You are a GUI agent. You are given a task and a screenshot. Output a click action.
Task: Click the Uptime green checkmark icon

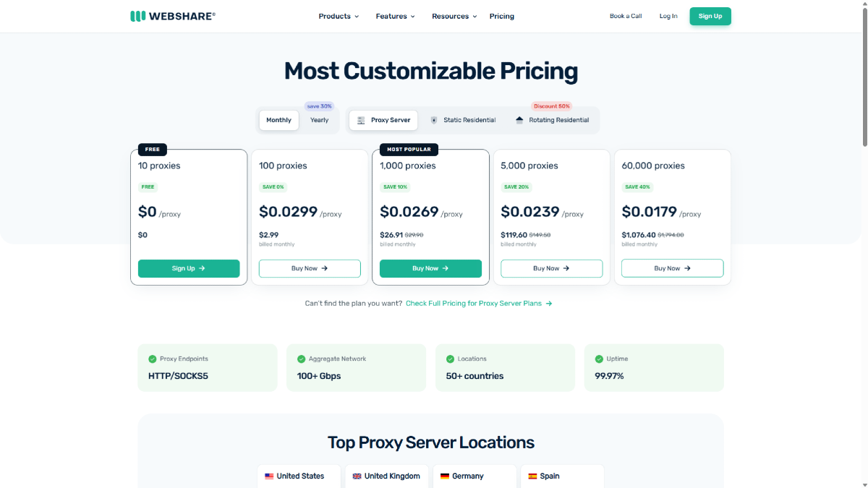point(599,359)
